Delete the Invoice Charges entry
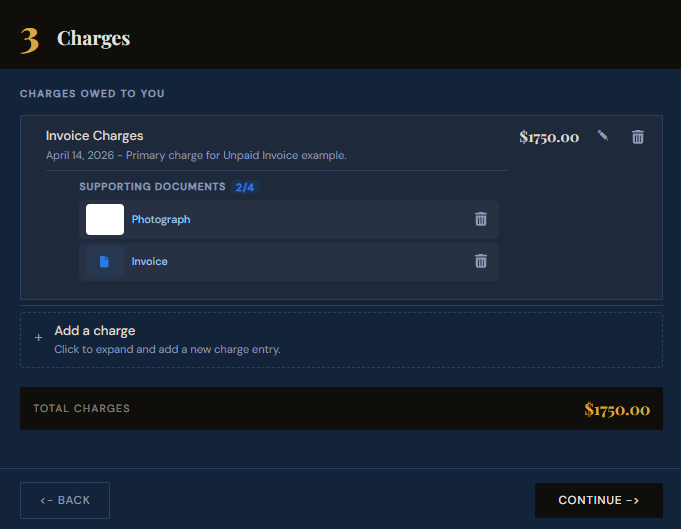681x529 pixels. (638, 137)
